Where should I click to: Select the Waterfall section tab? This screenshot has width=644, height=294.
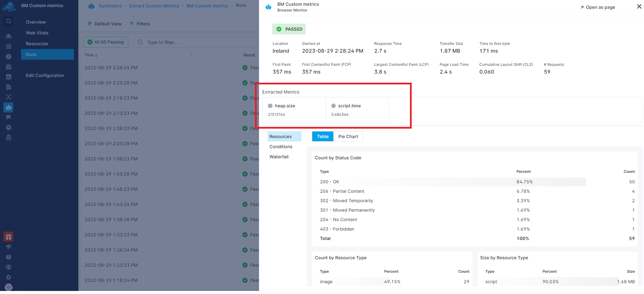[x=279, y=157]
